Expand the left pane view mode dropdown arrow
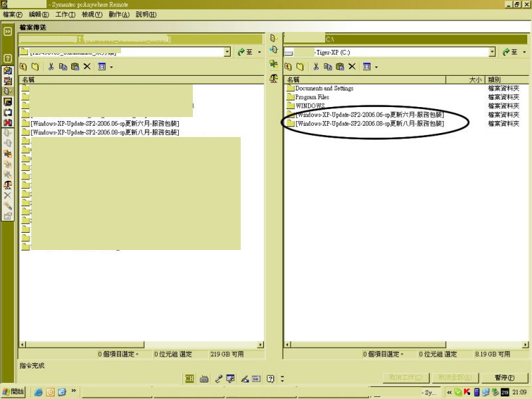This screenshot has width=532, height=399. (111, 67)
